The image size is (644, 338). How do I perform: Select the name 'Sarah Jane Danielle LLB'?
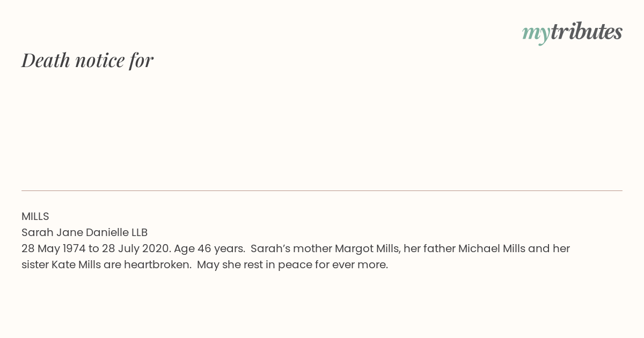(84, 232)
